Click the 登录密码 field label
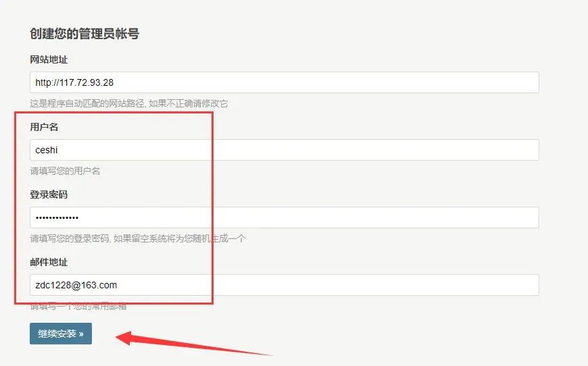This screenshot has height=366, width=588. (x=49, y=195)
